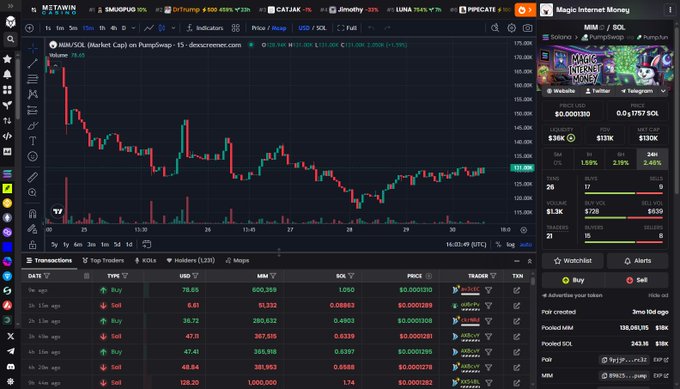Switch chart to MCap mode

[279, 28]
